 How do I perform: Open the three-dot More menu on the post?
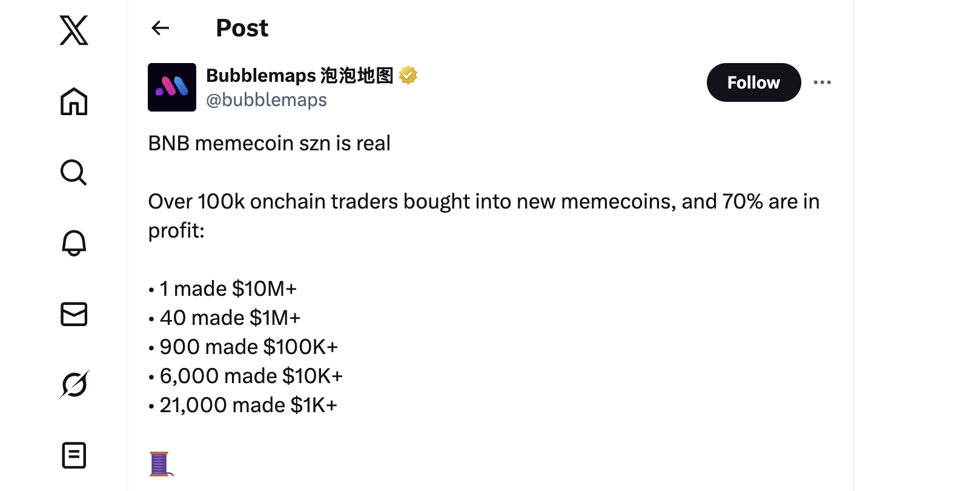click(822, 82)
